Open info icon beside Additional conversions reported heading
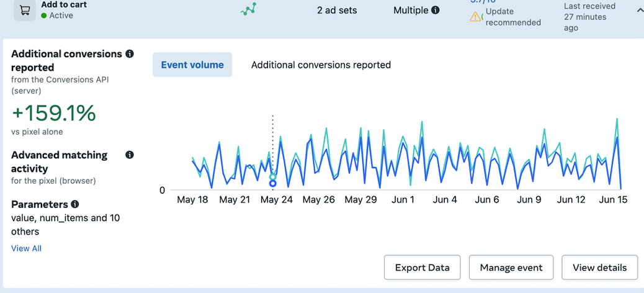644x293 pixels. (130, 54)
